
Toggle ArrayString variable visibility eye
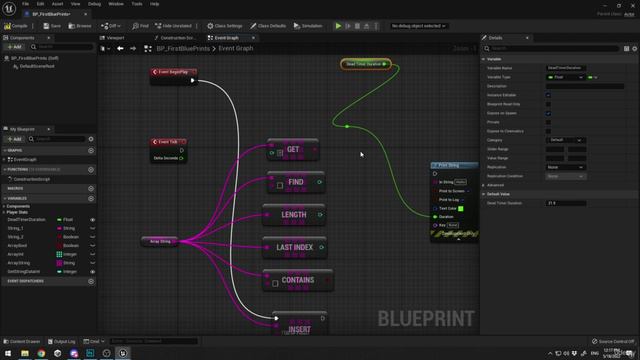(93, 263)
